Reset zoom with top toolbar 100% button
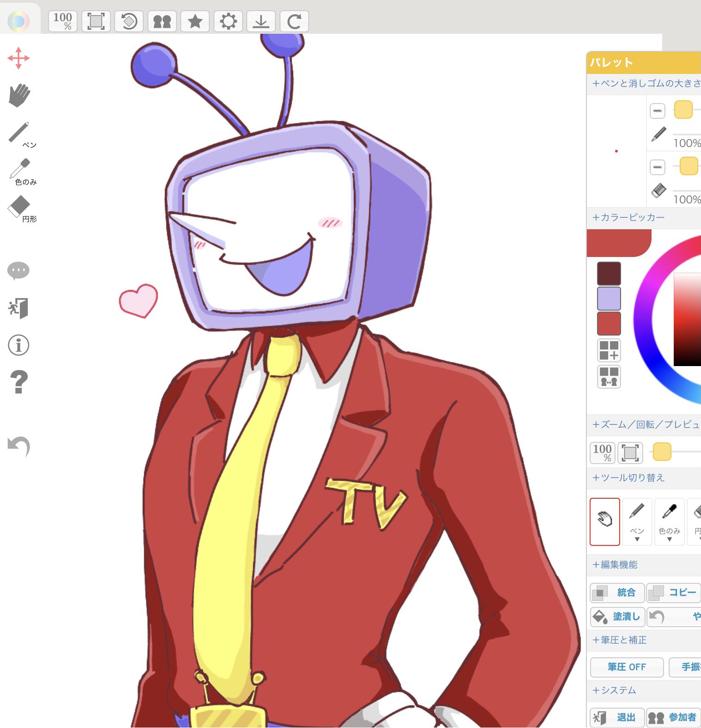Image resolution: width=701 pixels, height=728 pixels. pyautogui.click(x=63, y=21)
